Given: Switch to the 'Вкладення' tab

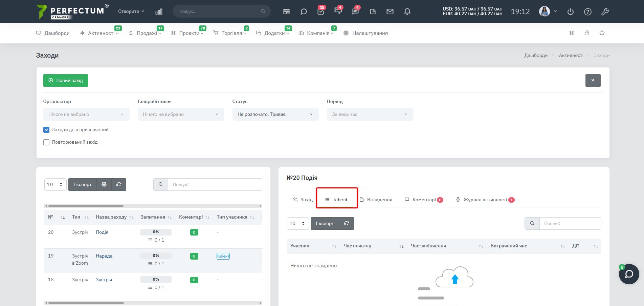Looking at the screenshot, I should tap(376, 200).
